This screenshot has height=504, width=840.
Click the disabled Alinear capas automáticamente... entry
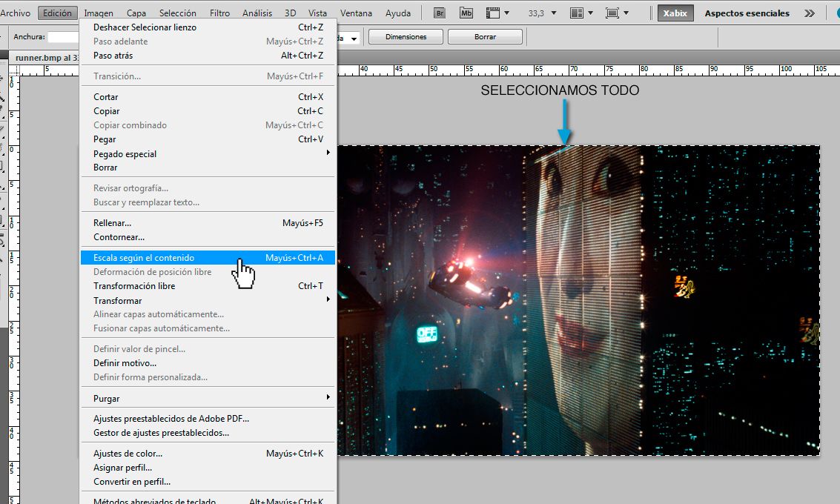click(208, 314)
